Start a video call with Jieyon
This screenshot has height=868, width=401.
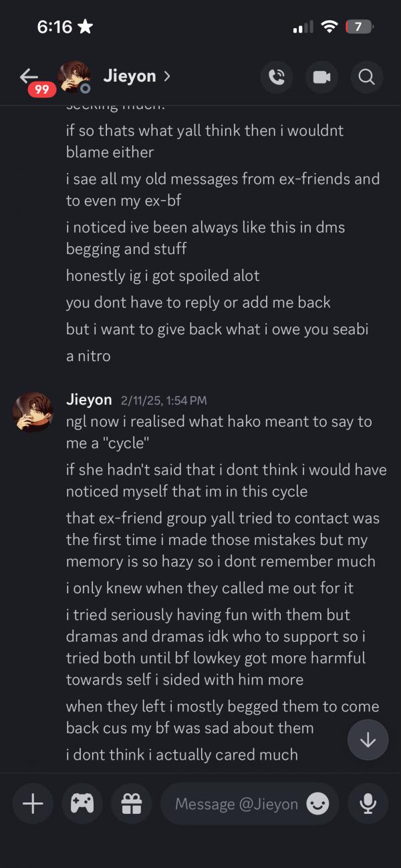coord(321,77)
